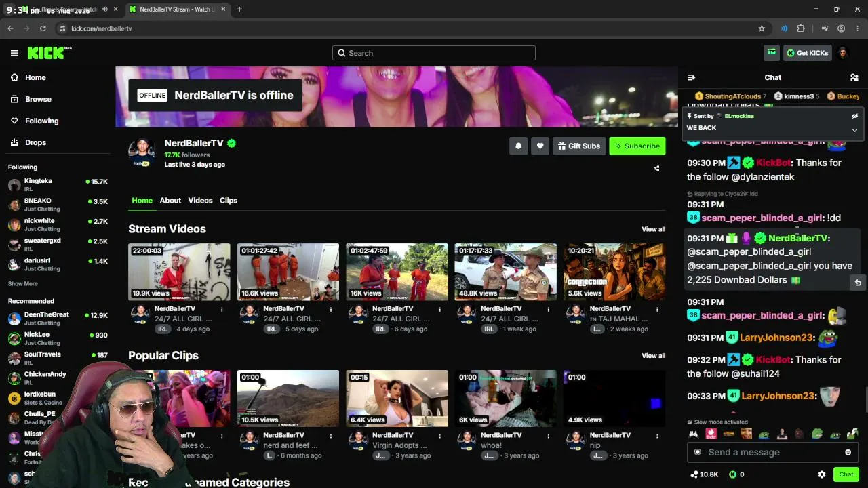Open options for the 'Virgin Adopts' clip
The width and height of the screenshot is (868, 488).
(439, 436)
